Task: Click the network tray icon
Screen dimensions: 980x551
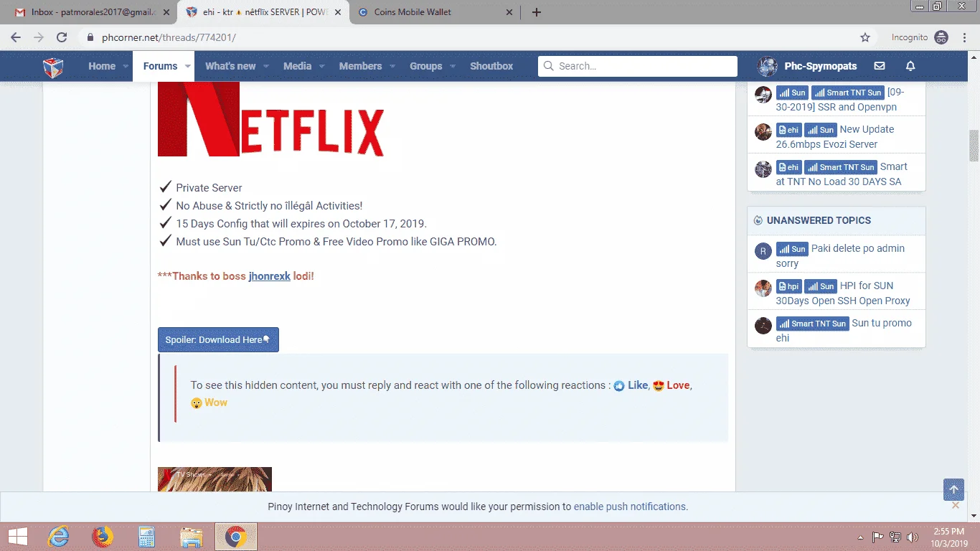Action: (895, 537)
